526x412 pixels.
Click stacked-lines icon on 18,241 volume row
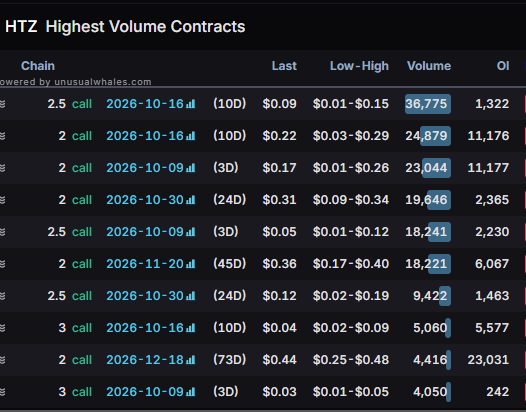pyautogui.click(x=2, y=232)
